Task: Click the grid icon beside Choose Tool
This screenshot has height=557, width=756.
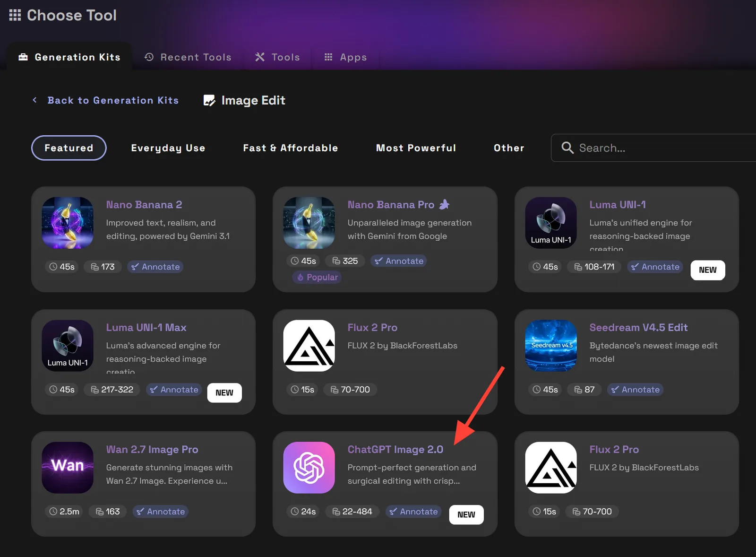Action: coord(15,15)
